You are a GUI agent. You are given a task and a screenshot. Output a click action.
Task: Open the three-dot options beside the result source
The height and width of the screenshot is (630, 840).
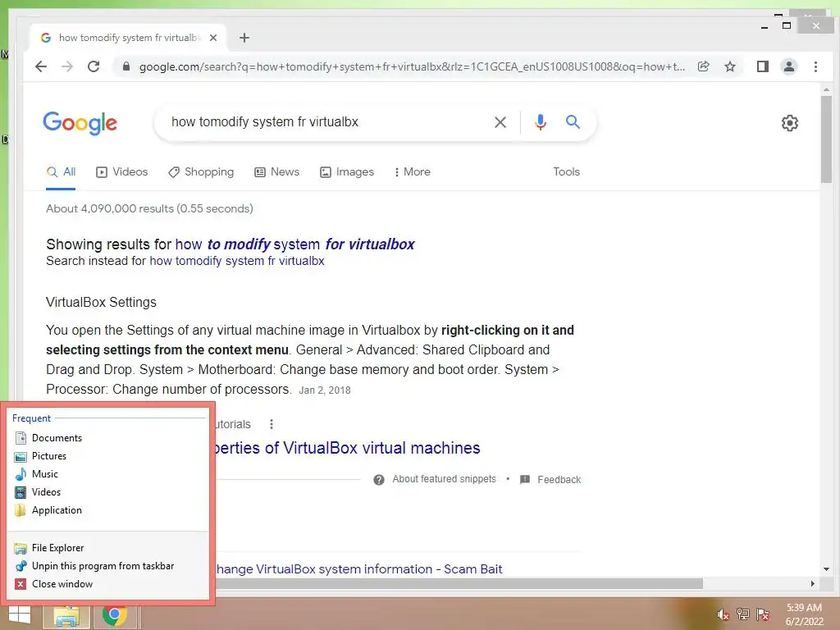click(272, 424)
